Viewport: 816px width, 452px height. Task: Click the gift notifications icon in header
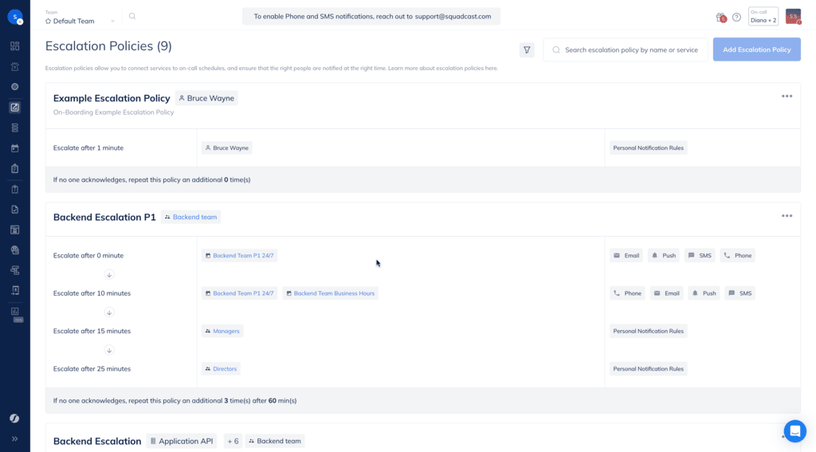(x=721, y=17)
